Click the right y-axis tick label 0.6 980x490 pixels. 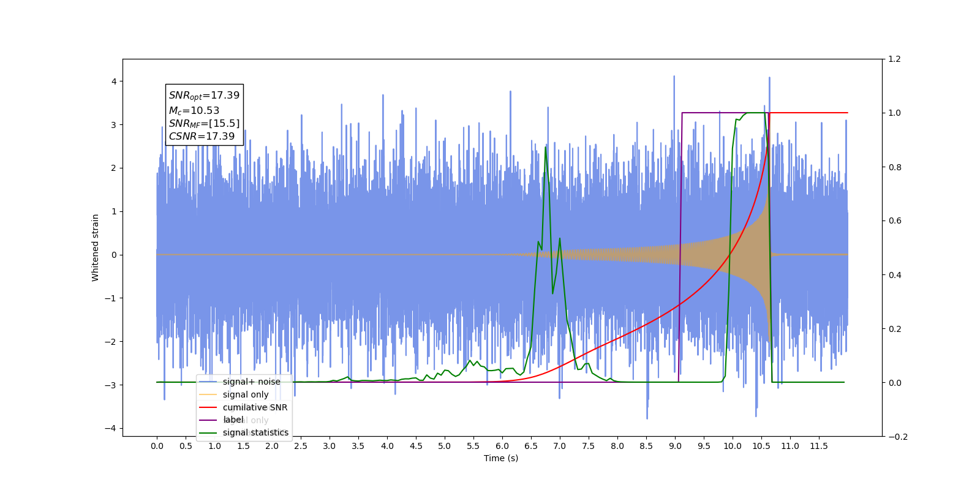pyautogui.click(x=895, y=221)
